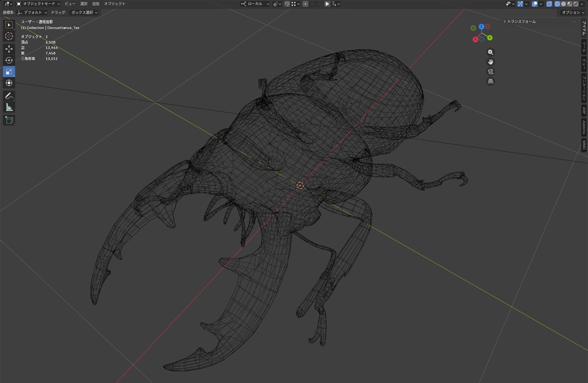Open the ボックス選択 drag dropdown
This screenshot has height=383, width=588.
pos(84,13)
